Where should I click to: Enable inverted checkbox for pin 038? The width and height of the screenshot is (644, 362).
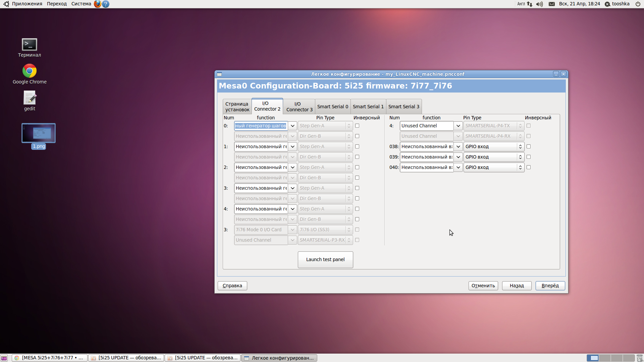[529, 146]
